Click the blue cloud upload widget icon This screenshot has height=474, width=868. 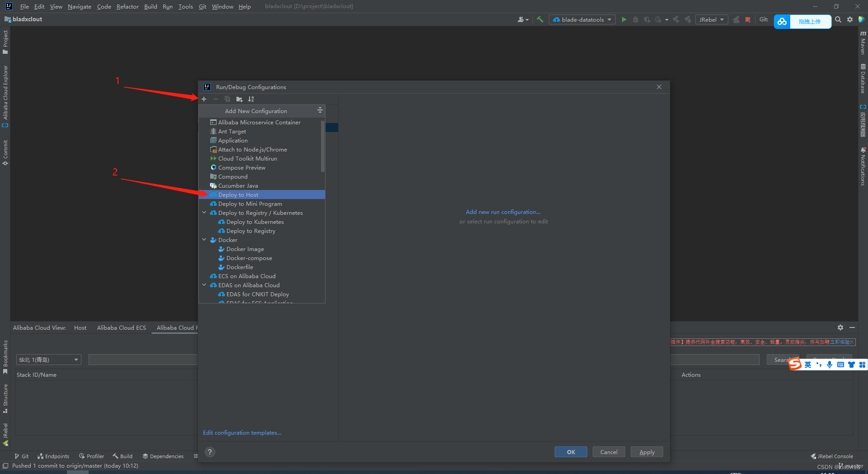pos(782,21)
